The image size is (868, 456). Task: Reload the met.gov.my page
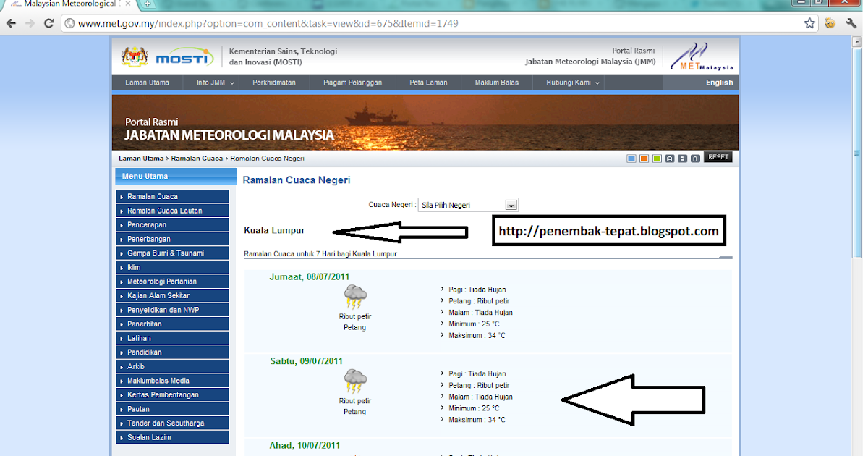[49, 23]
